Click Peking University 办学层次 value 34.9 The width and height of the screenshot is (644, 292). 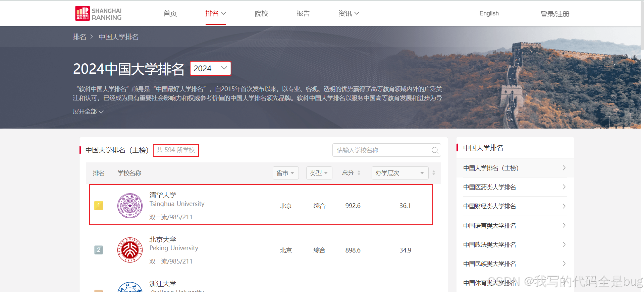[405, 250]
